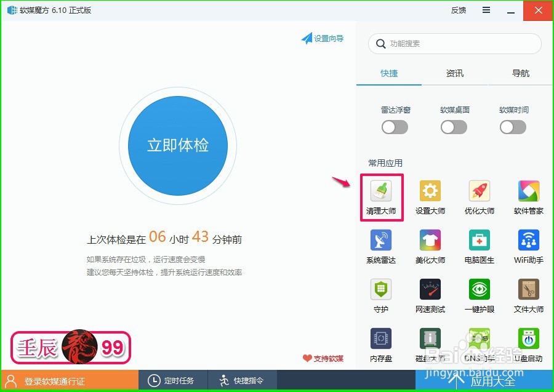Launch U盘启动 app icon
The width and height of the screenshot is (554, 392).
pos(529,338)
